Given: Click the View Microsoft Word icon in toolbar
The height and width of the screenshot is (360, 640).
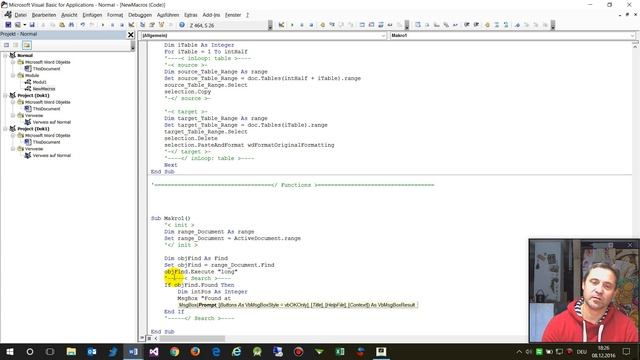Looking at the screenshot, I should [x=8, y=25].
